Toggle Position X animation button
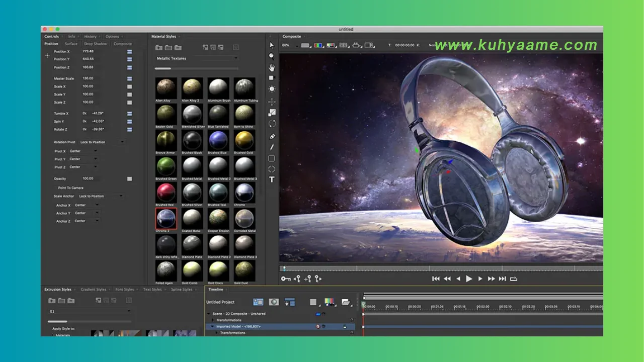644x362 pixels. pyautogui.click(x=129, y=51)
